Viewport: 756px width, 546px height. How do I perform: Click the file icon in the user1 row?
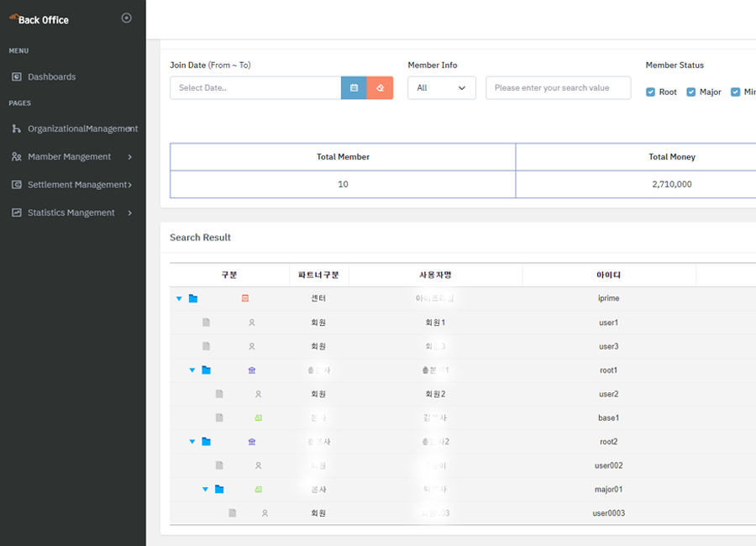pos(207,323)
